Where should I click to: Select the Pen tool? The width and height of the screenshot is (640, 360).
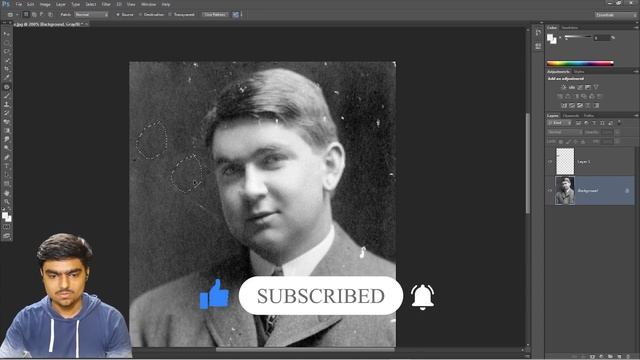7,158
